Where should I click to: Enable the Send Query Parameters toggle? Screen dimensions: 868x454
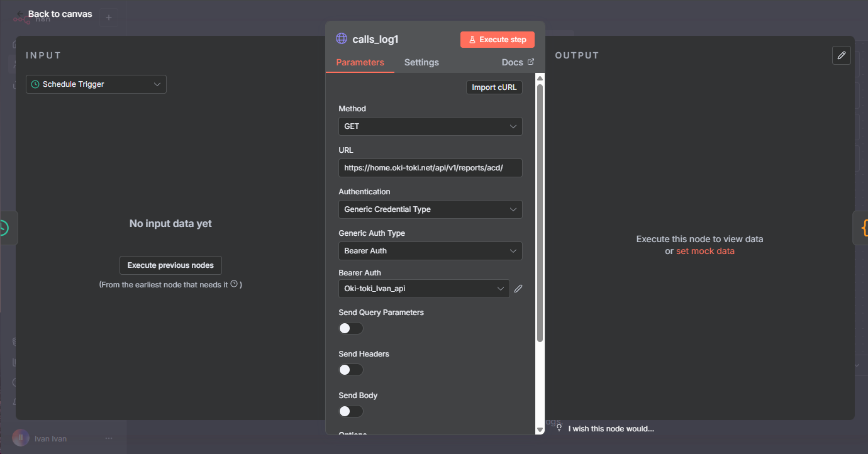coord(350,328)
